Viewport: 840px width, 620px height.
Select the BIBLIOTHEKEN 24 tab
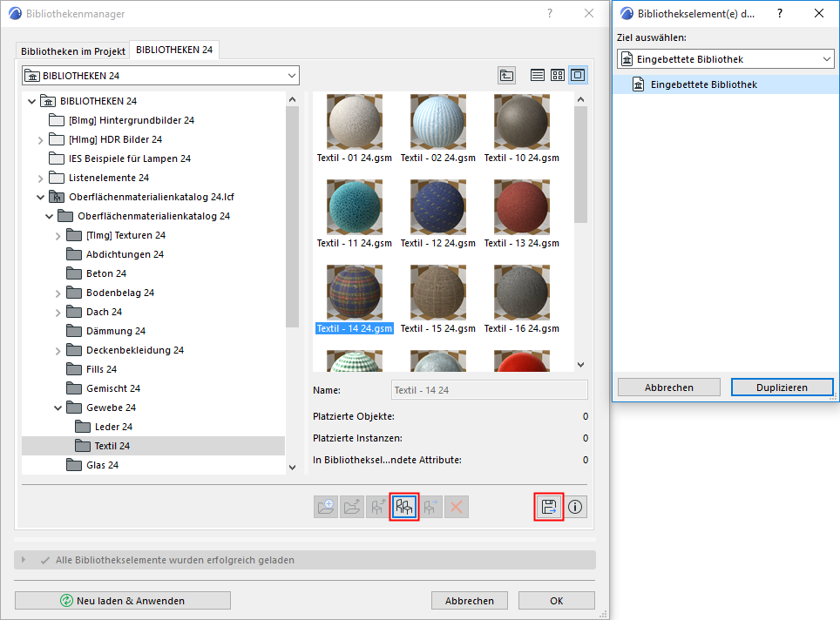click(x=174, y=50)
